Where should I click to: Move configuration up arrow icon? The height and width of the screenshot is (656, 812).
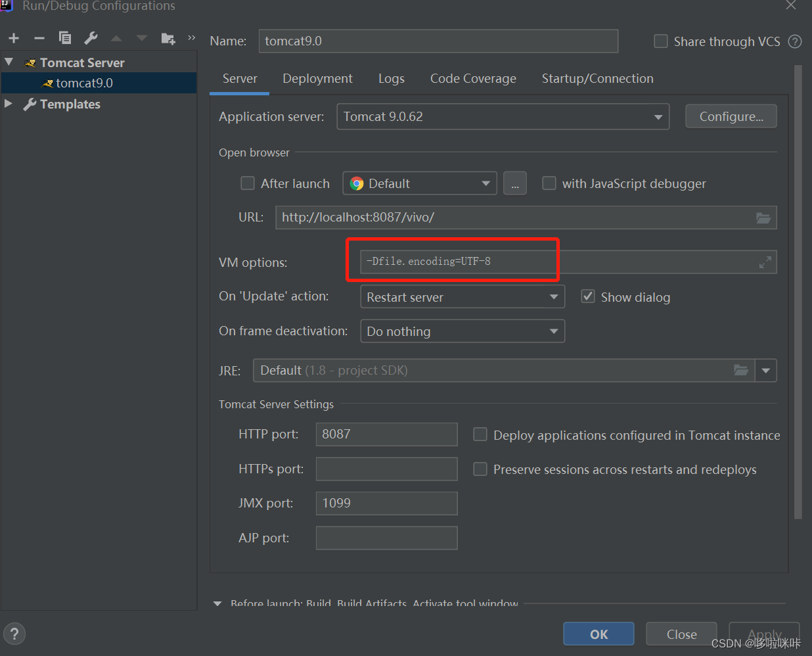(x=116, y=38)
